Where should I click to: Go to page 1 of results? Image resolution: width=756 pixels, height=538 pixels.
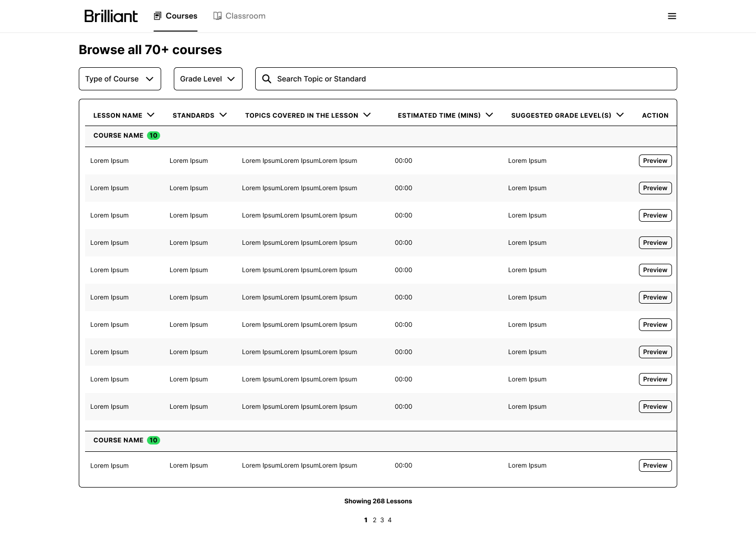point(366,520)
